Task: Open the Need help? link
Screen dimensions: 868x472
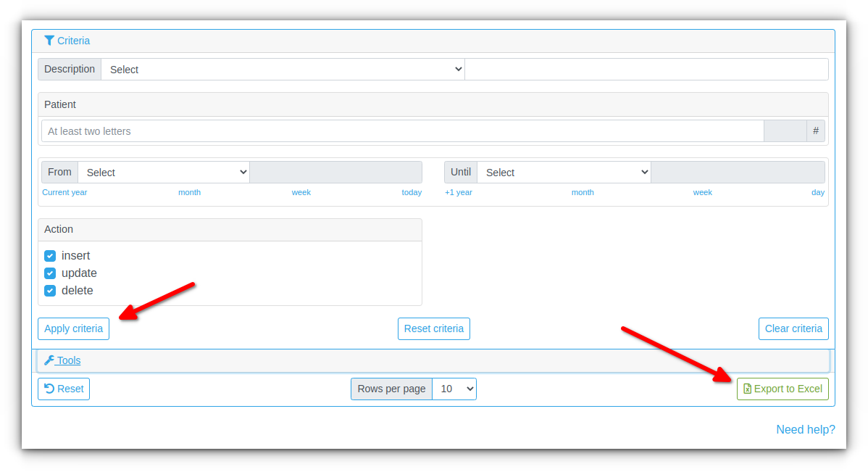Action: coord(806,429)
